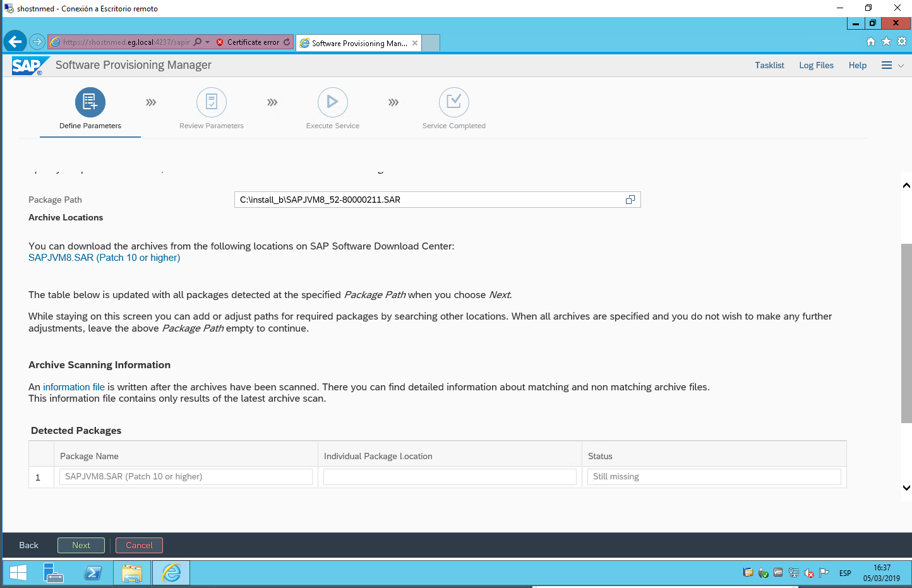The image size is (912, 588).
Task: Click the browser back arrow button
Action: coord(15,42)
